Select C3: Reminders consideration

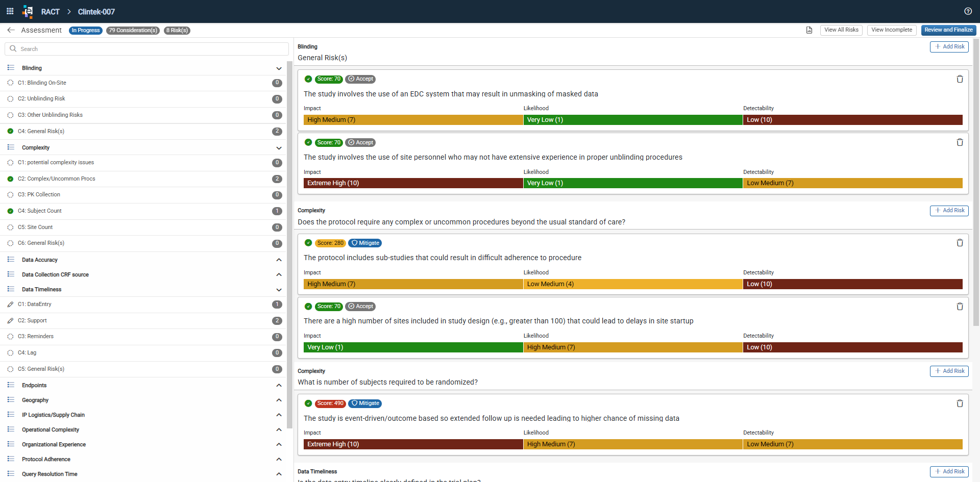pos(144,337)
